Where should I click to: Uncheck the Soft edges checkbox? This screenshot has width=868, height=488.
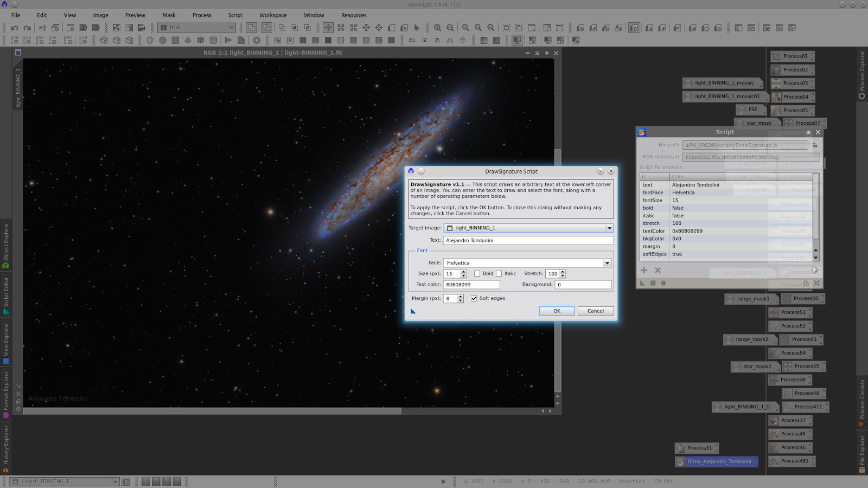474,299
